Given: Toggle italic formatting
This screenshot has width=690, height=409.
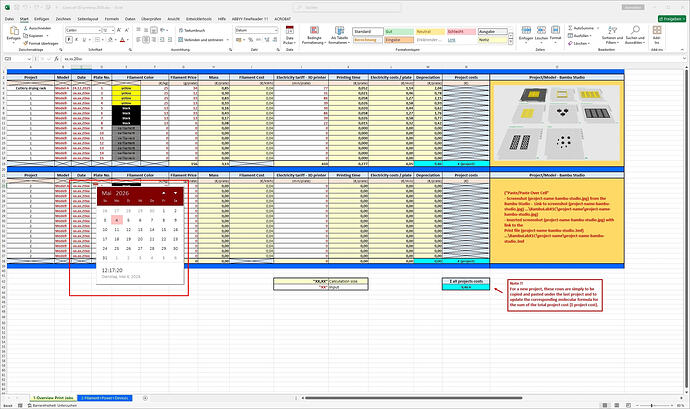Looking at the screenshot, I should click(x=77, y=40).
